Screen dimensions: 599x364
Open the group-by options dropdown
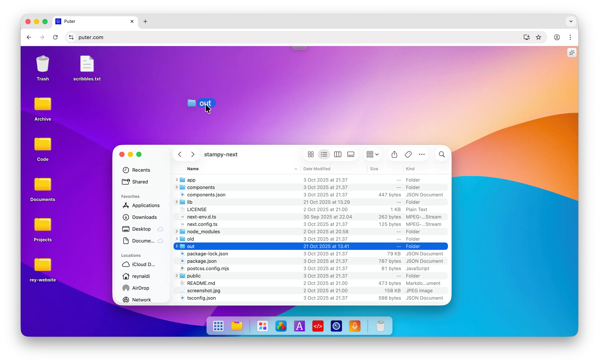[x=372, y=155]
